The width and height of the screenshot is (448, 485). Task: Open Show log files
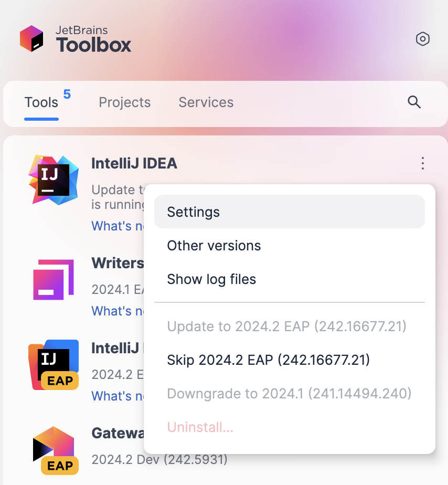[211, 279]
